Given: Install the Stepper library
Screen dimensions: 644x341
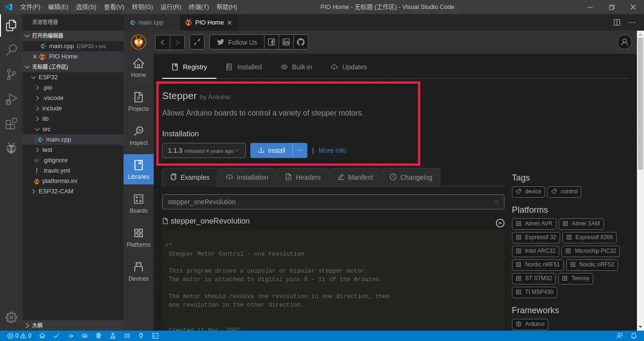Looking at the screenshot, I should (272, 150).
